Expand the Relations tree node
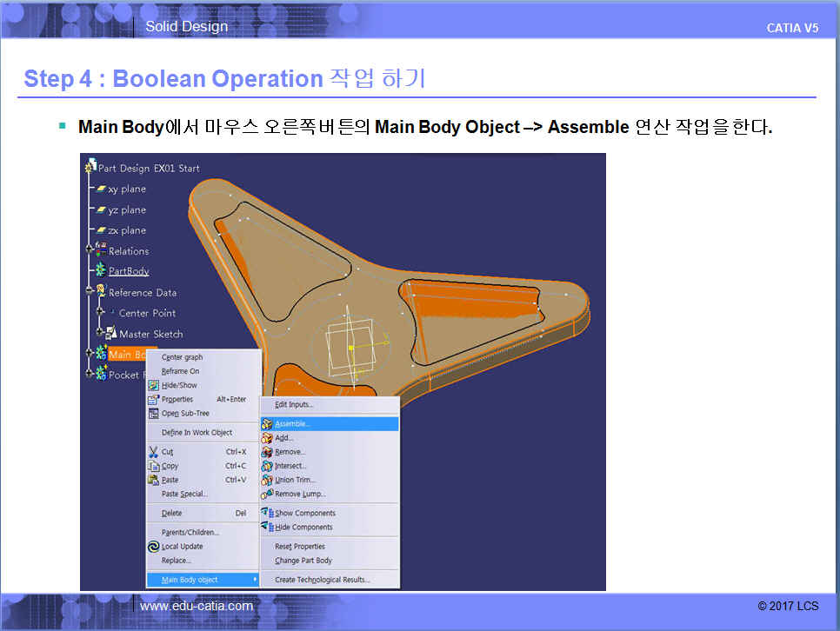 (89, 251)
